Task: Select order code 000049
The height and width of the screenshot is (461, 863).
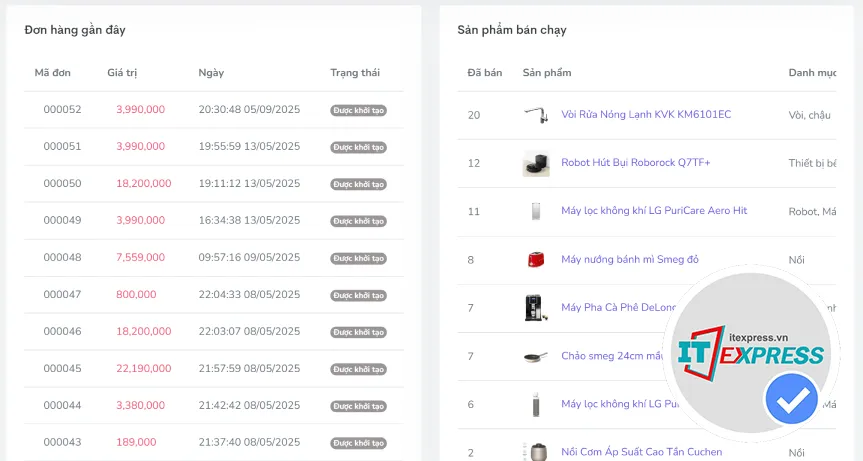Action: pyautogui.click(x=62, y=220)
